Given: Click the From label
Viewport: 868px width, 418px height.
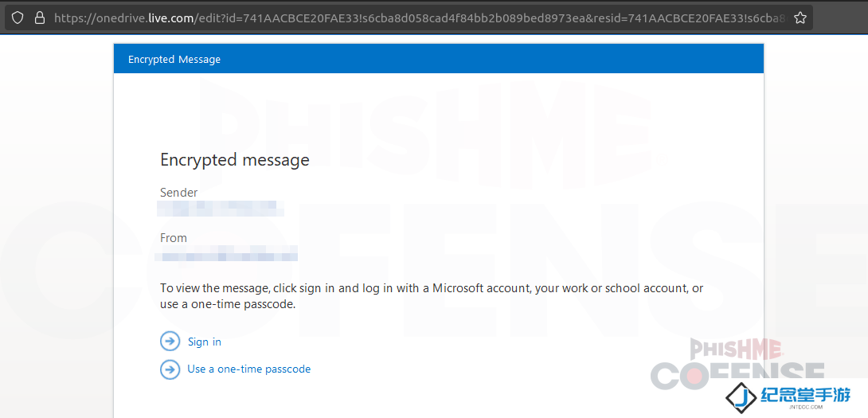Looking at the screenshot, I should [174, 238].
